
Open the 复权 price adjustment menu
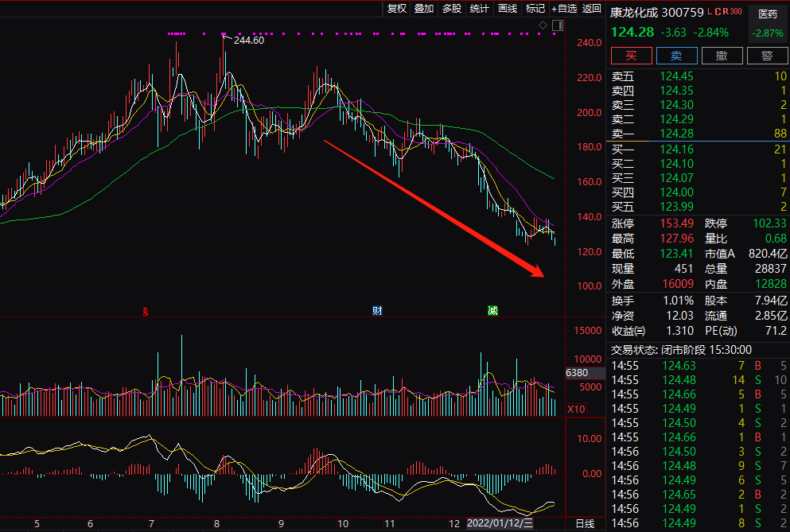(397, 9)
